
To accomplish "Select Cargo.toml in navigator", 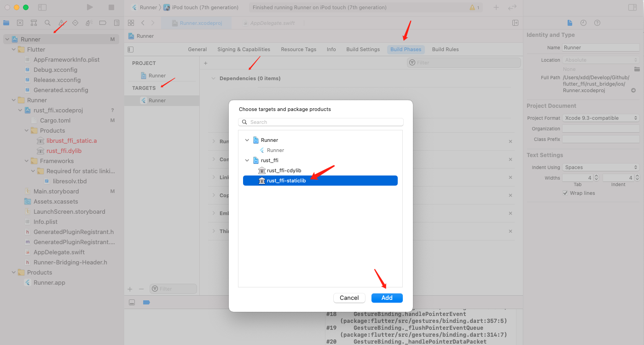I will tap(55, 120).
